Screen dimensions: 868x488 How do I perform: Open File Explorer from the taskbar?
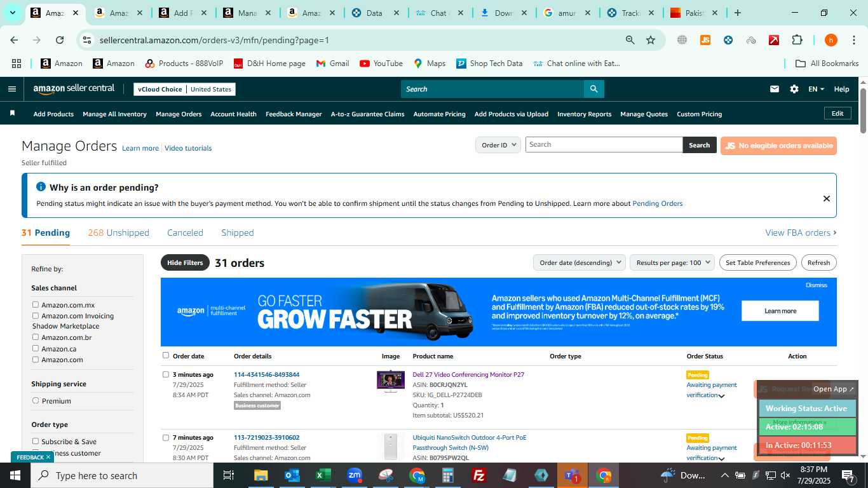pos(261,475)
